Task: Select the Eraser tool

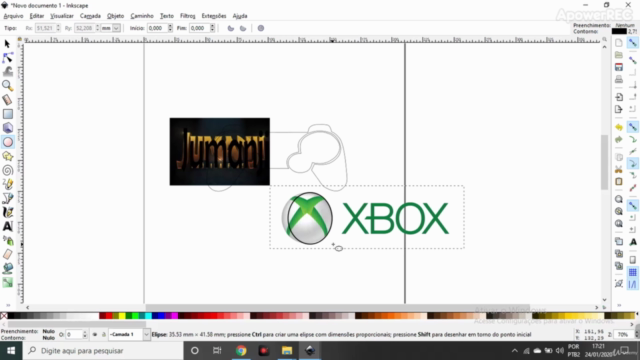Action: pyautogui.click(x=7, y=254)
